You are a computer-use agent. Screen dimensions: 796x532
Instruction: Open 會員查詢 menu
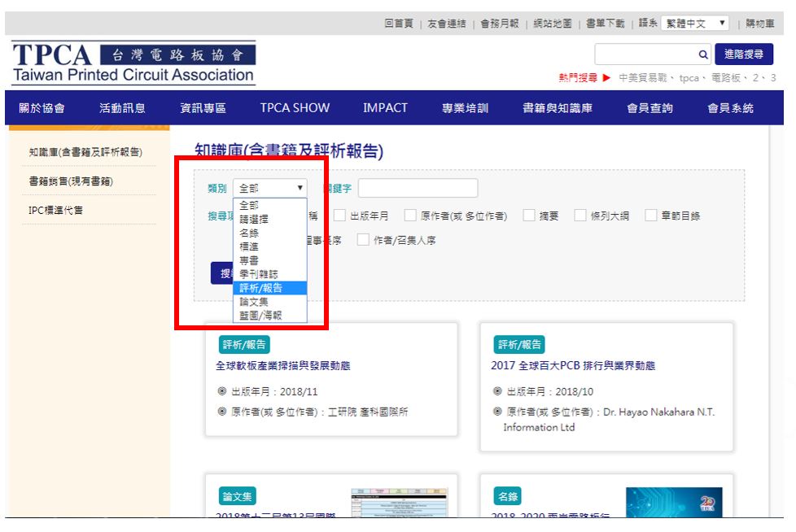pos(649,107)
